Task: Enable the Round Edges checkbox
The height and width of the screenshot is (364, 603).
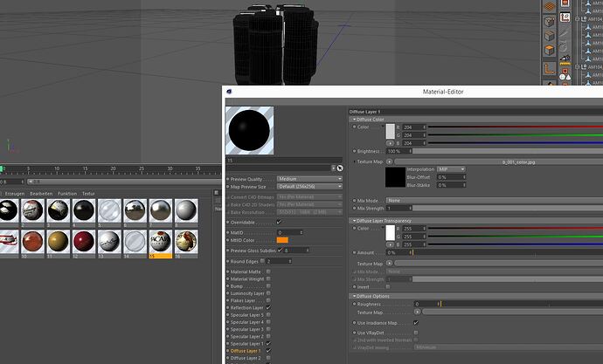Action: [x=262, y=261]
